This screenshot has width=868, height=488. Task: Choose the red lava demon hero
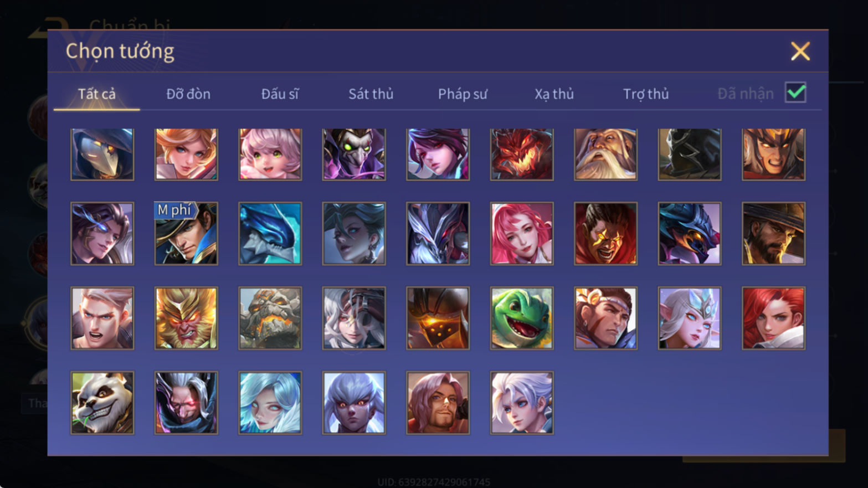coord(522,154)
